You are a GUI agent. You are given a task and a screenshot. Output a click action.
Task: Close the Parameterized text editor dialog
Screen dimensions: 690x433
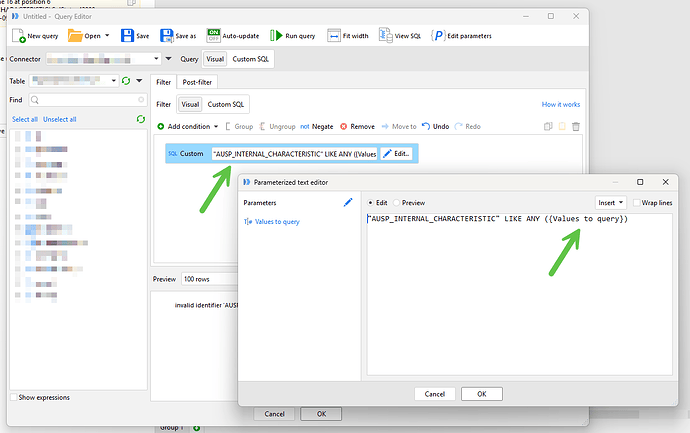tap(666, 182)
